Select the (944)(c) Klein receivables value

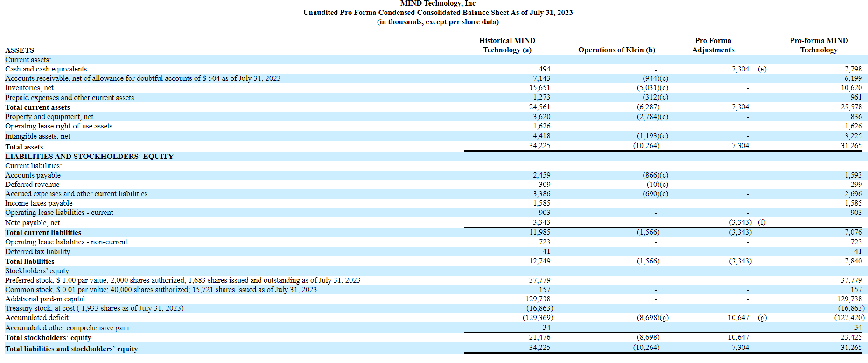(x=655, y=78)
